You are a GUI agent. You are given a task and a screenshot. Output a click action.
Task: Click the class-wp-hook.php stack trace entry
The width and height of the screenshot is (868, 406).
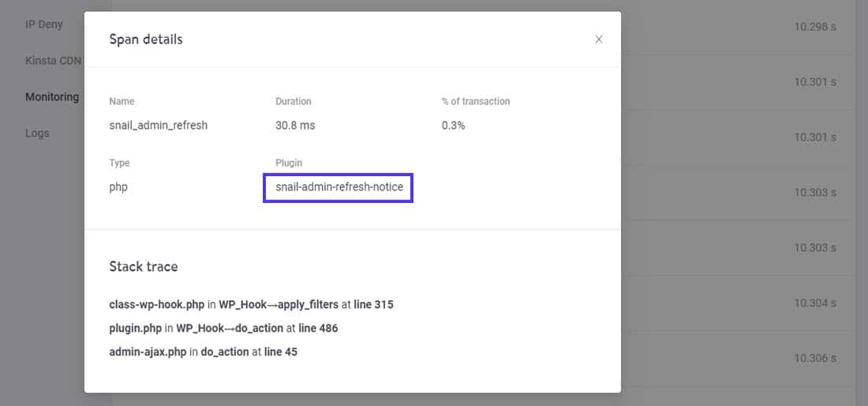pyautogui.click(x=251, y=304)
